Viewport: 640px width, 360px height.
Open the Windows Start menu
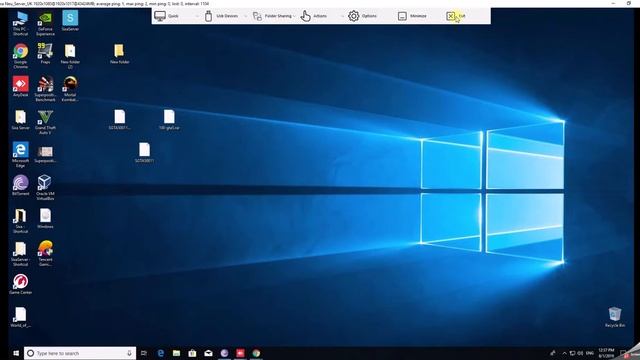[16, 353]
